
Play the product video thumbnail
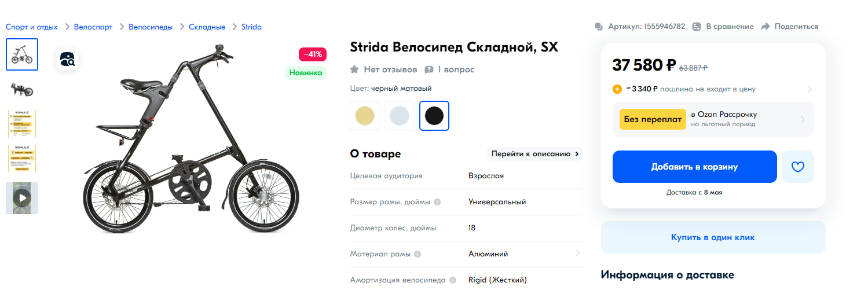pyautogui.click(x=22, y=198)
